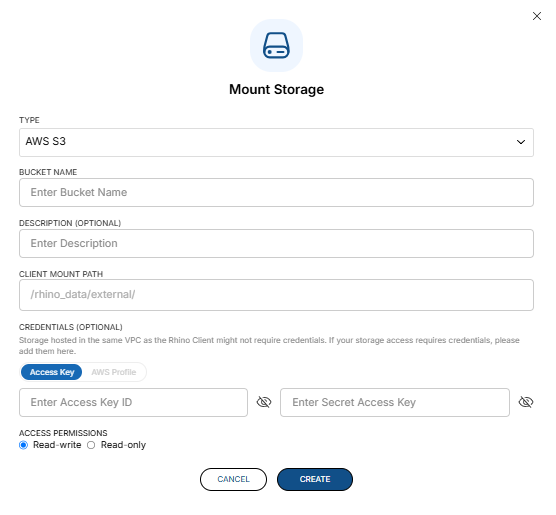Toggle visibility of the Secret Access Key
This screenshot has height=515, width=556.
click(526, 402)
